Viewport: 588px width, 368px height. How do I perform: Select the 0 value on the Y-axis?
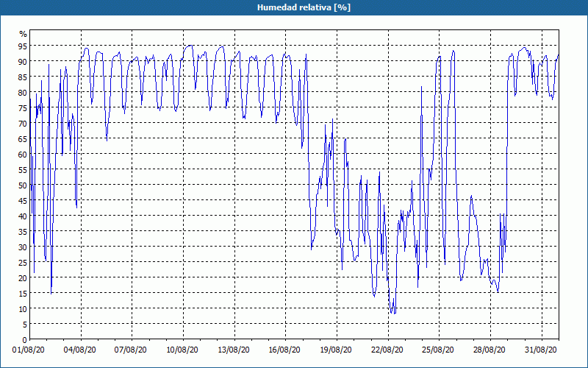click(x=25, y=340)
